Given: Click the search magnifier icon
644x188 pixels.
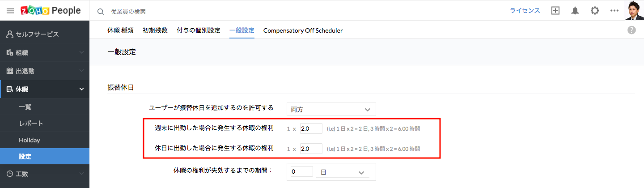Looking at the screenshot, I should [101, 11].
